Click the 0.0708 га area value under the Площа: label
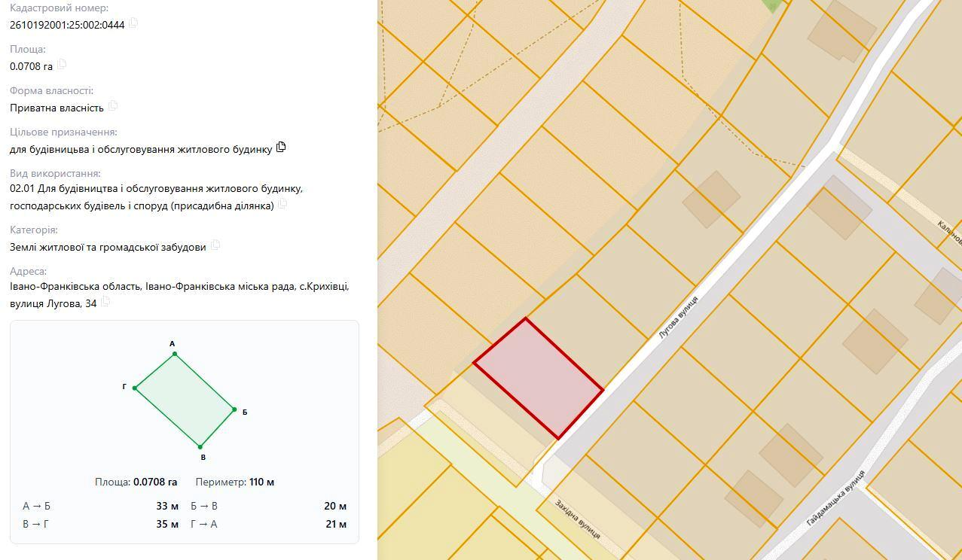Image resolution: width=962 pixels, height=560 pixels. tap(31, 66)
